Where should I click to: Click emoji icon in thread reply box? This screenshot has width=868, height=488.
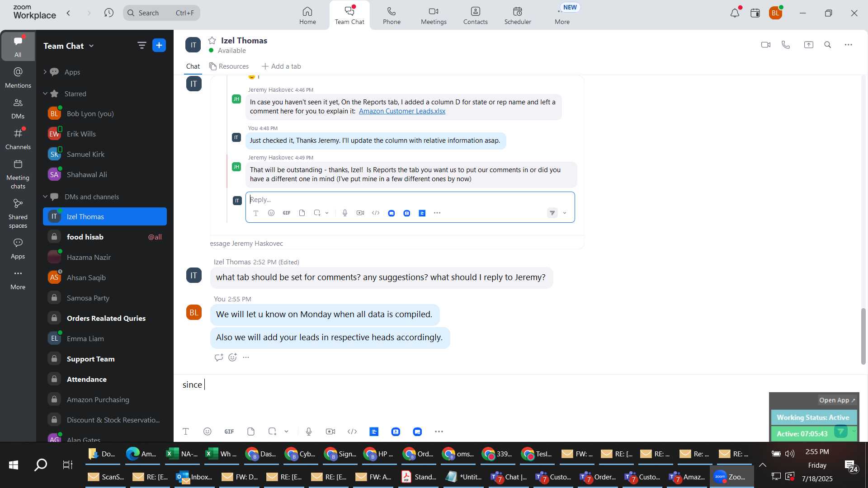[x=271, y=213]
